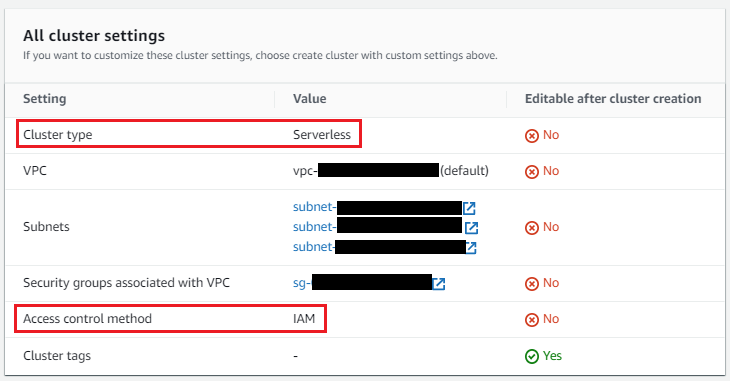Click the red X icon in VPC row

pyautogui.click(x=532, y=171)
